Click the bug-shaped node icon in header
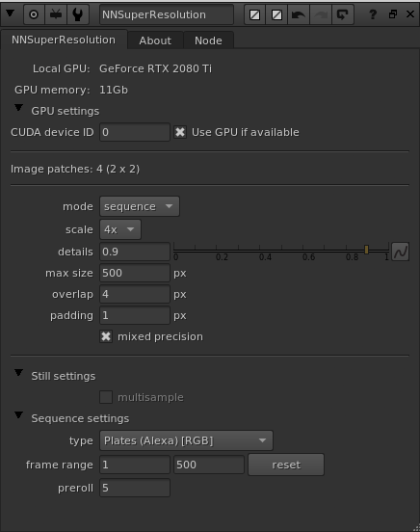This screenshot has width=420, height=532. click(56, 14)
